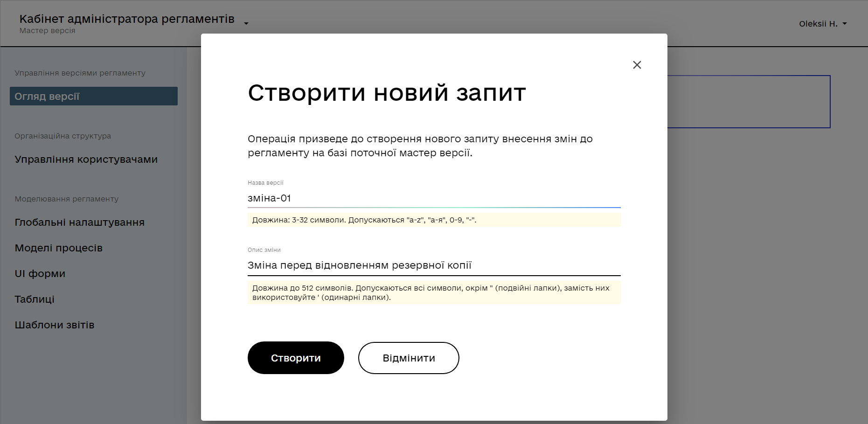
Task: Click the 'Кабінет адміністратора регламентів' header title
Action: pyautogui.click(x=127, y=19)
